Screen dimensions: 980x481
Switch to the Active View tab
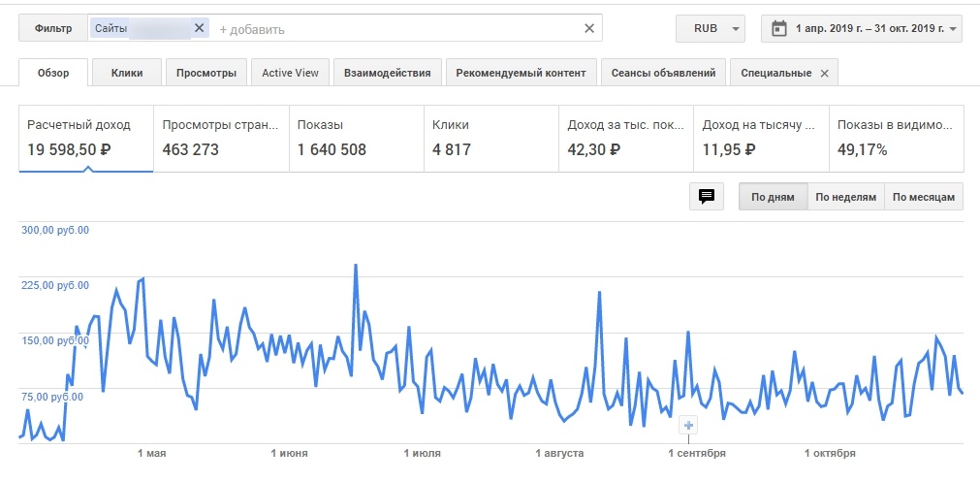pos(290,73)
